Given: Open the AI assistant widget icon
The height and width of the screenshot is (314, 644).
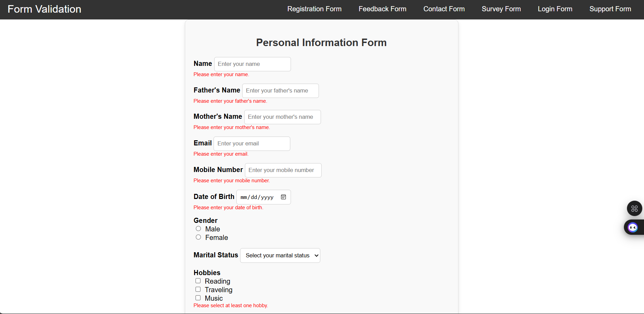Looking at the screenshot, I should click(x=633, y=227).
